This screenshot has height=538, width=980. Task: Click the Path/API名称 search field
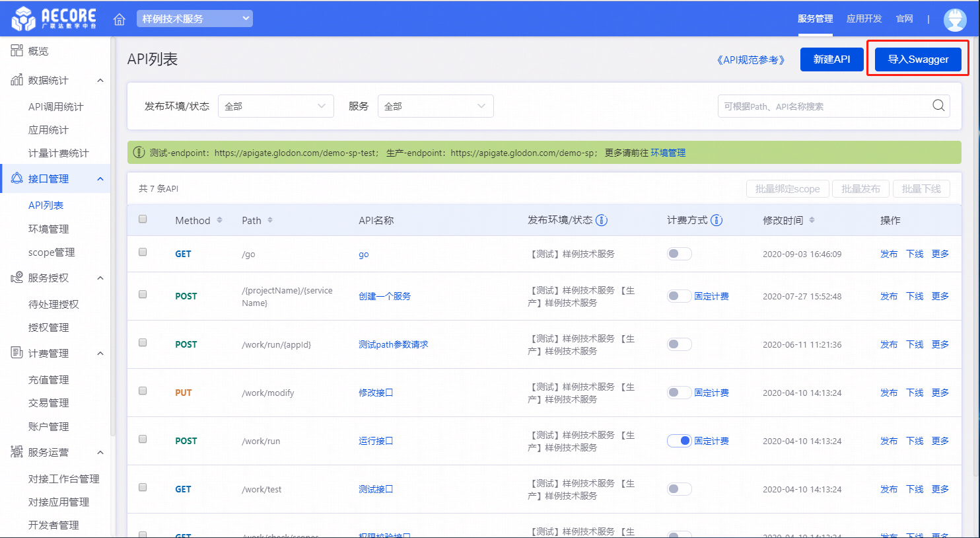tap(822, 106)
